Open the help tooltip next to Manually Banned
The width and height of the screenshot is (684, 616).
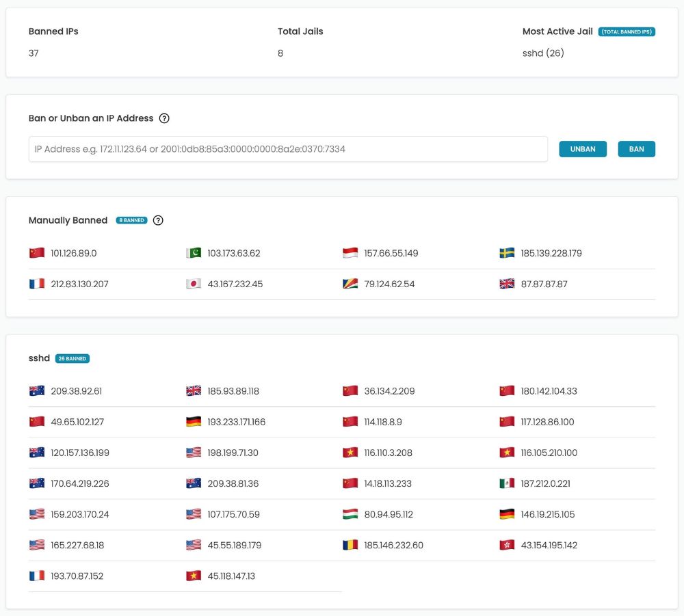158,220
